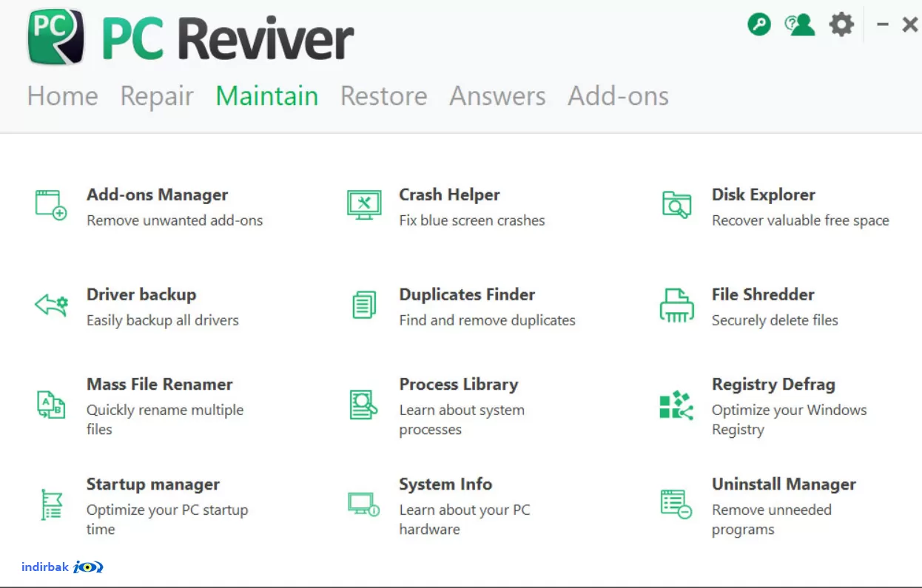Open the Restore tab

pos(384,96)
